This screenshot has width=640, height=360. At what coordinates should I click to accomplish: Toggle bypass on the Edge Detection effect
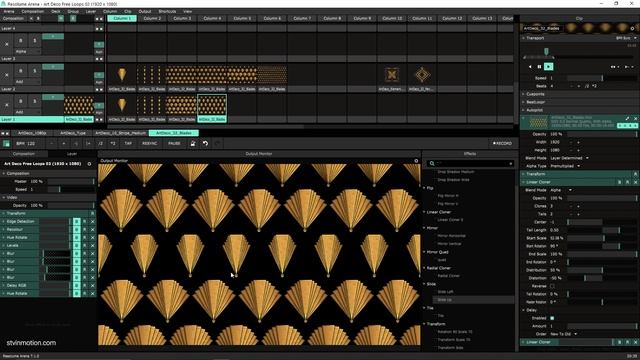click(76, 222)
